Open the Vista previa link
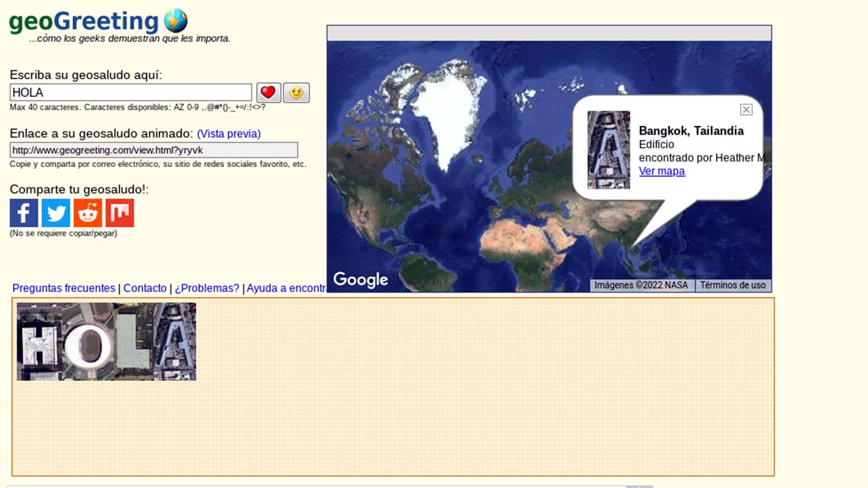The image size is (868, 488). [x=229, y=134]
